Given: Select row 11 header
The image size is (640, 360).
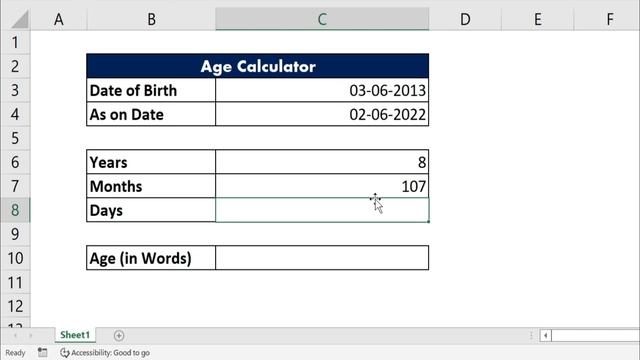Looking at the screenshot, I should point(15,282).
